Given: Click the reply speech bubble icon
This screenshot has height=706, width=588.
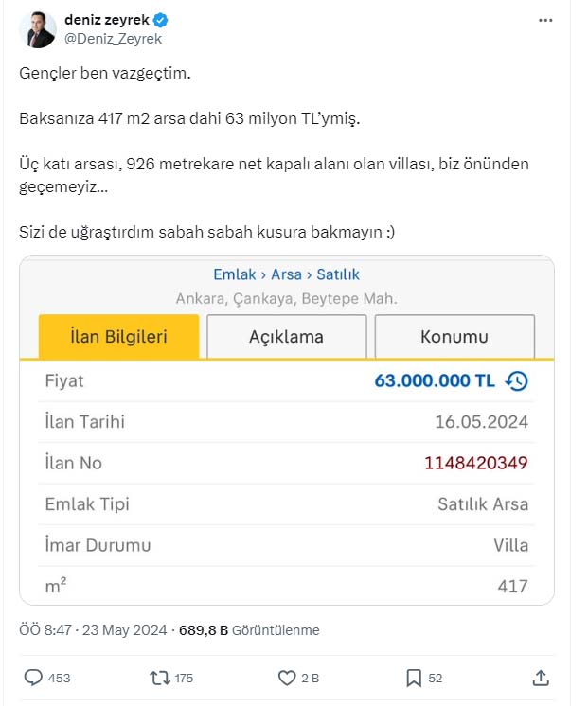Looking at the screenshot, I should point(33,678).
